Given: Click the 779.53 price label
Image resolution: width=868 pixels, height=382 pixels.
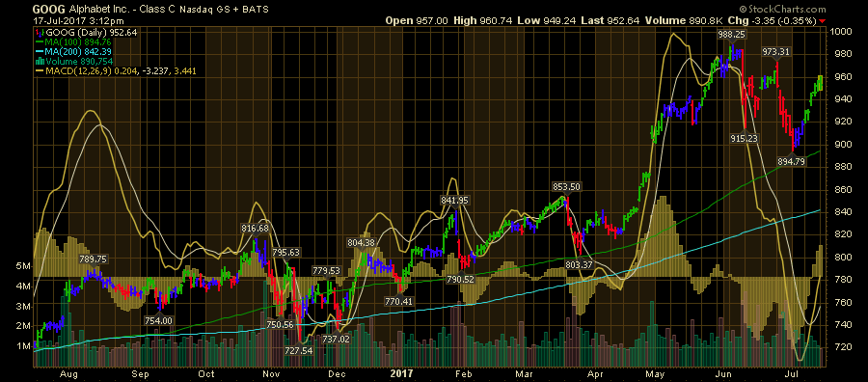Looking at the screenshot, I should [326, 270].
